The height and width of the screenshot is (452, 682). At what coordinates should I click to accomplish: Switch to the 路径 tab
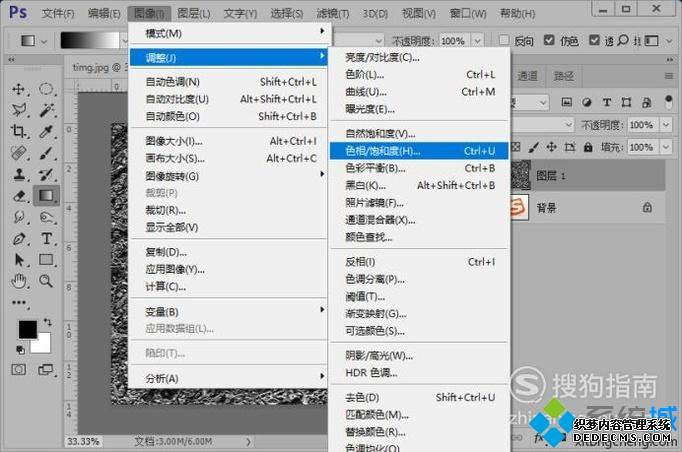pos(564,76)
